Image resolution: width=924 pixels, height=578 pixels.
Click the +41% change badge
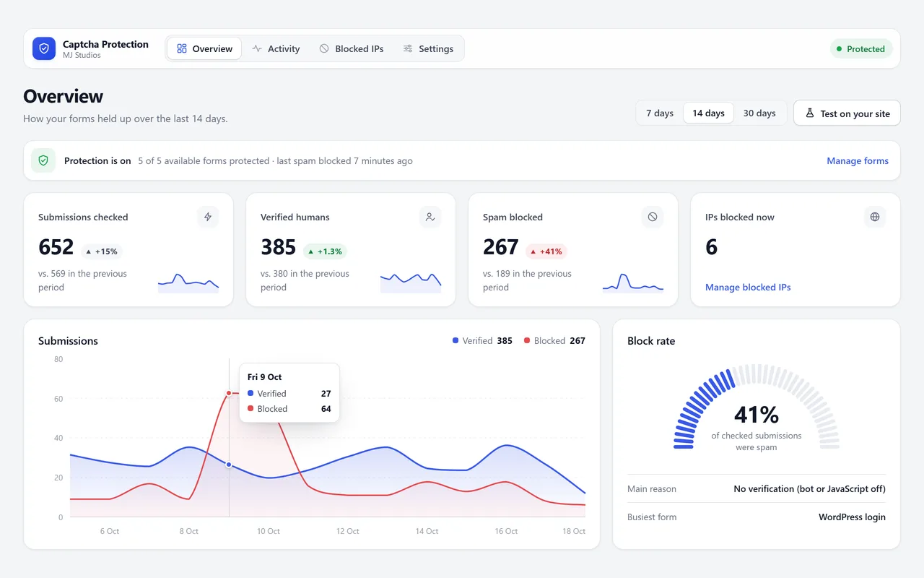[x=546, y=251]
